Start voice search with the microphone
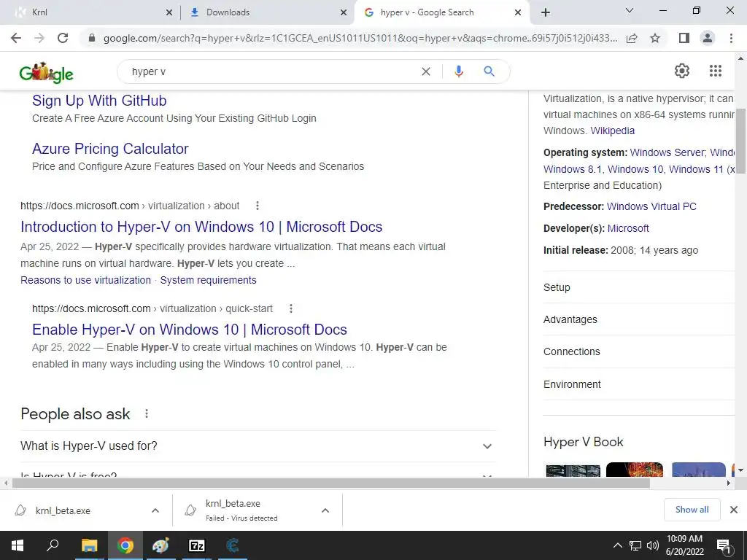The width and height of the screenshot is (747, 560). point(459,71)
